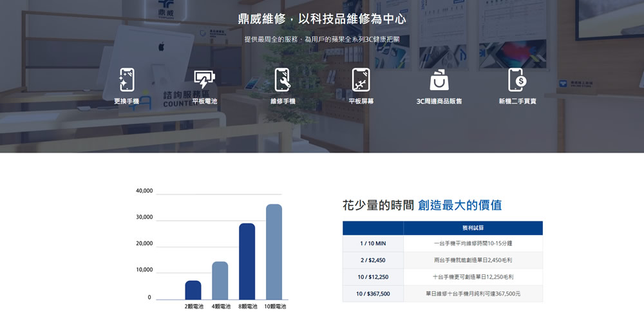Screen dimensions: 644x322
Task: Select the 10 / $12,250 table cell
Action: click(373, 277)
